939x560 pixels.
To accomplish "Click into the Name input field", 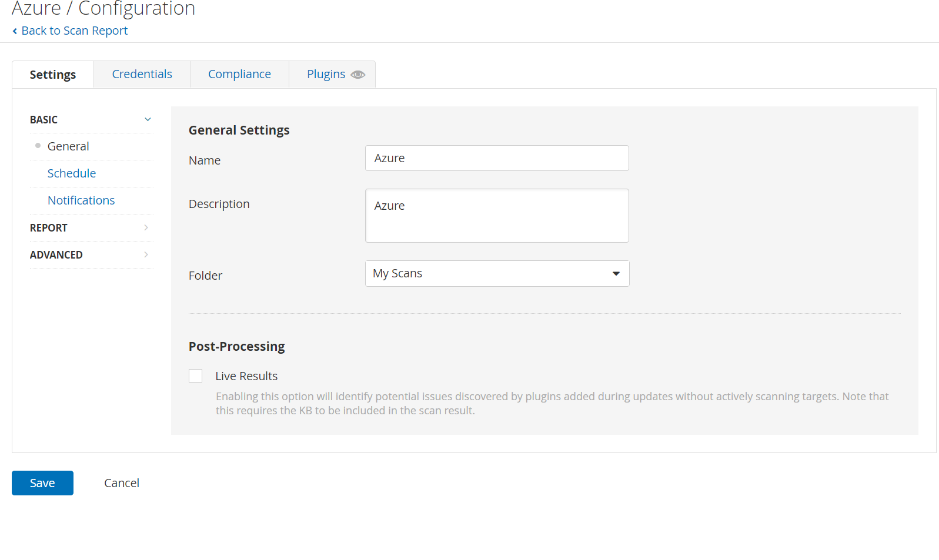I will [497, 158].
